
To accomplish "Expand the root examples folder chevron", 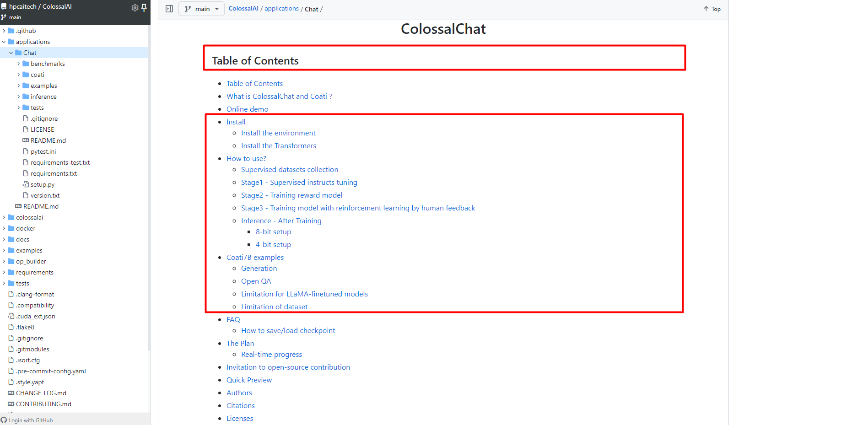I will (4, 250).
